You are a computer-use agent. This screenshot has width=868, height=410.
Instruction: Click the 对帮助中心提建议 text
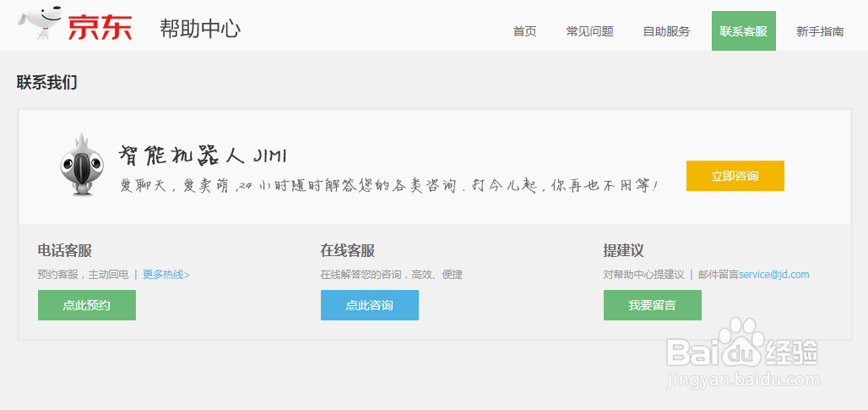click(643, 274)
